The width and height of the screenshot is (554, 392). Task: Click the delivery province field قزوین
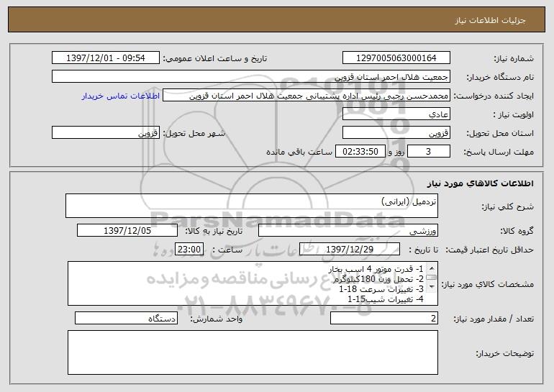(x=396, y=133)
